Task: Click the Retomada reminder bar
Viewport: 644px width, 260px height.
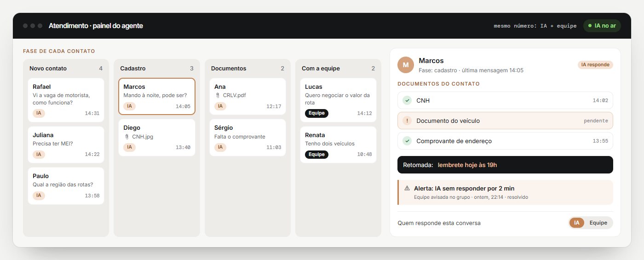Action: tap(505, 165)
